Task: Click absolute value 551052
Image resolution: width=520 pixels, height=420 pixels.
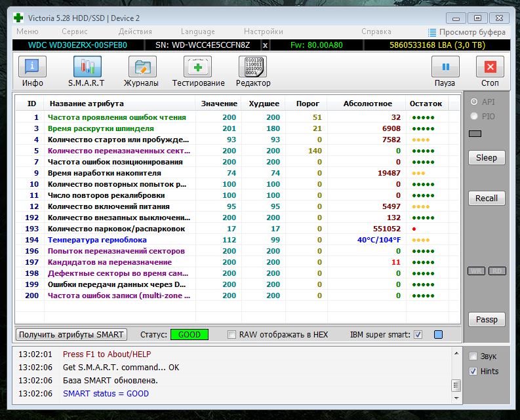Action: coord(387,229)
